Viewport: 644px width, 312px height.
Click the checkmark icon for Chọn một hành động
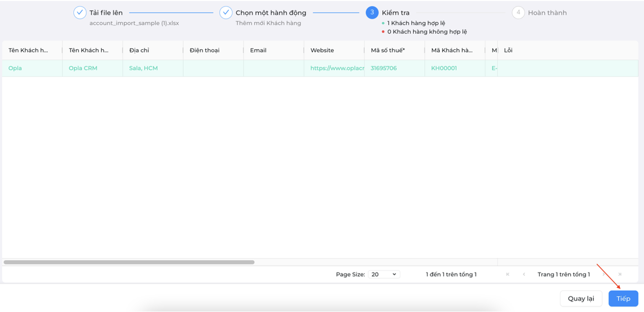pos(226,13)
